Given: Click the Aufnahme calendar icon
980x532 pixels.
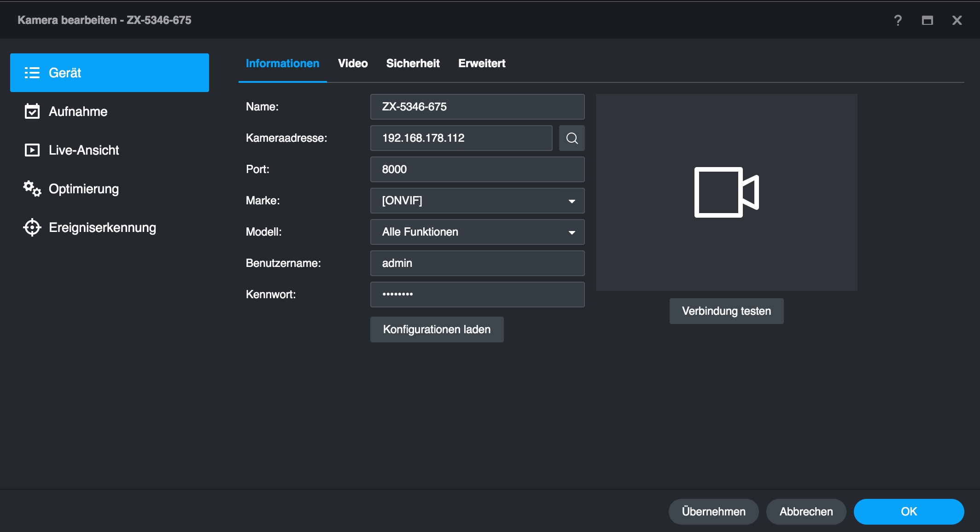Looking at the screenshot, I should tap(32, 111).
